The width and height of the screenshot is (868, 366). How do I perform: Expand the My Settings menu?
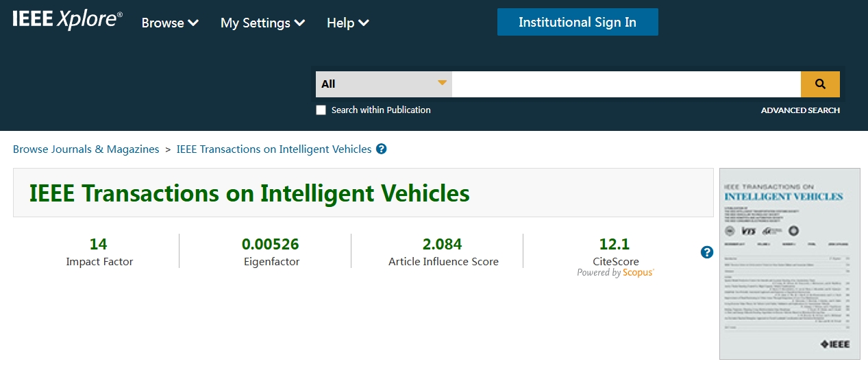tap(262, 23)
